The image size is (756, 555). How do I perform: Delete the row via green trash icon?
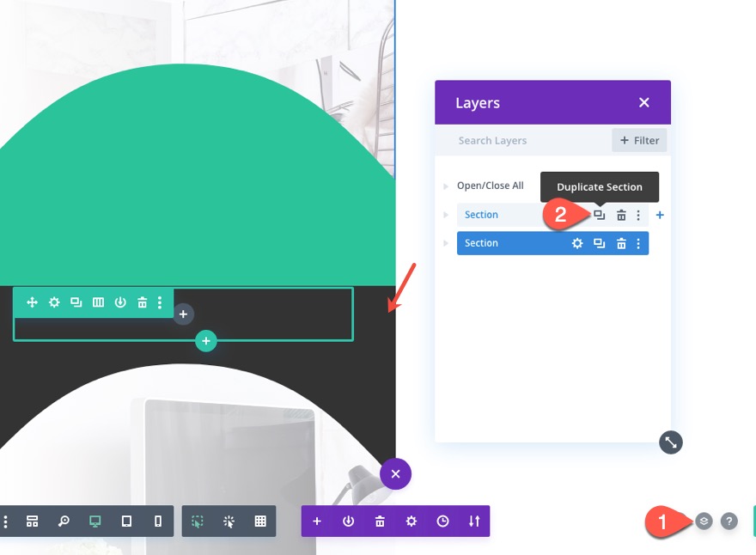(143, 302)
